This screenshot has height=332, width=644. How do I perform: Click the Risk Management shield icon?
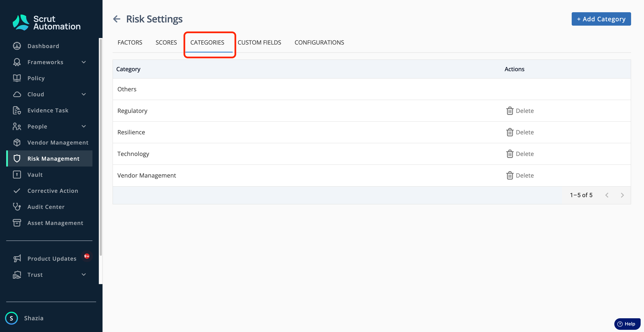click(17, 158)
